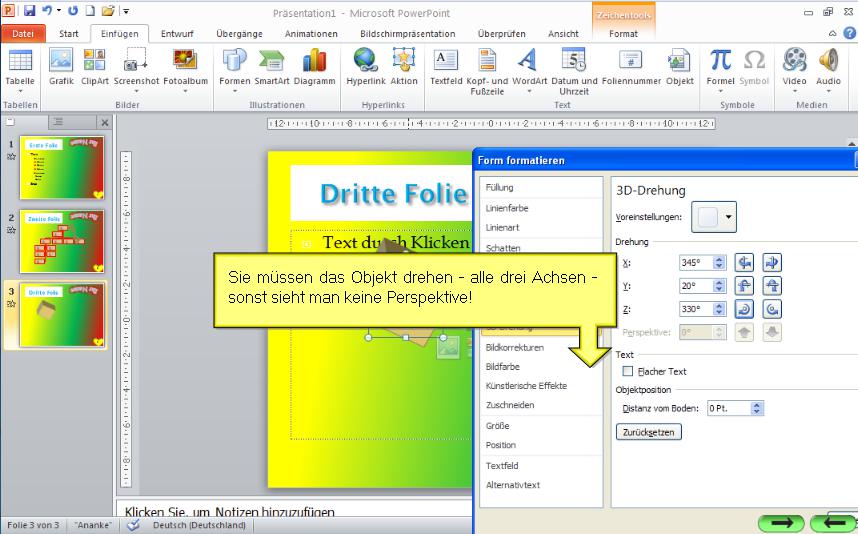Insert a Diagramm chart
This screenshot has width=858, height=534.
click(315, 66)
